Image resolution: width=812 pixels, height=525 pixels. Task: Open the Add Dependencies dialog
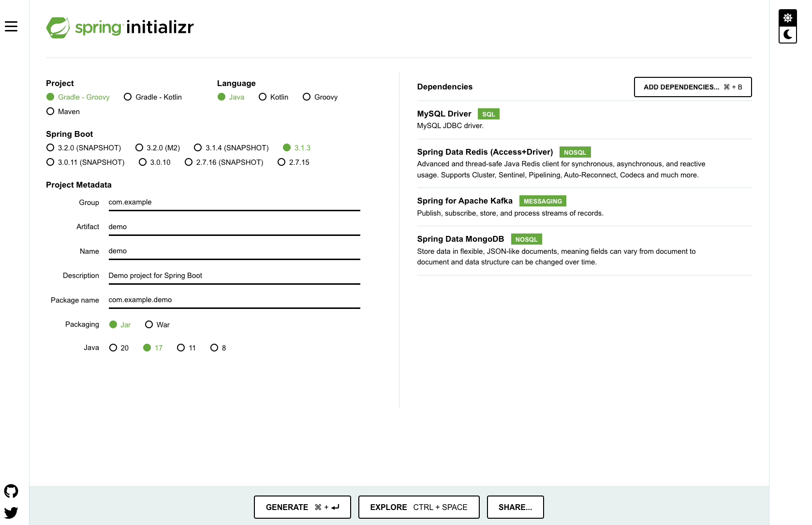pos(693,87)
